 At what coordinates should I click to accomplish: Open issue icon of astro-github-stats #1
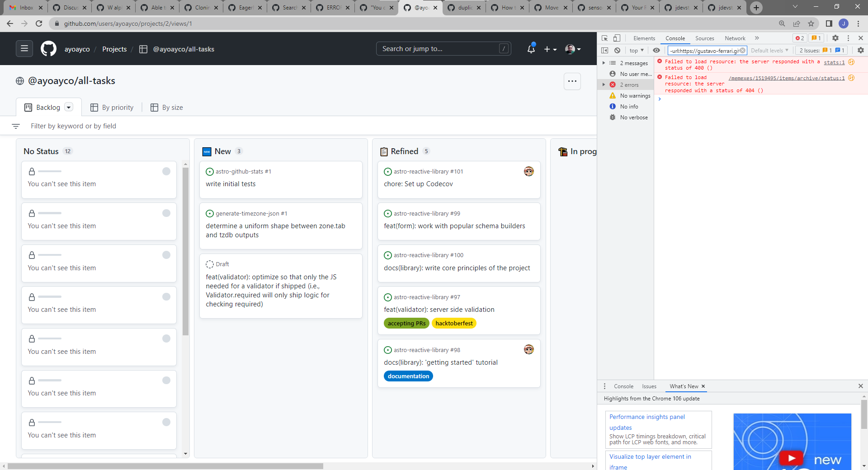tap(210, 172)
